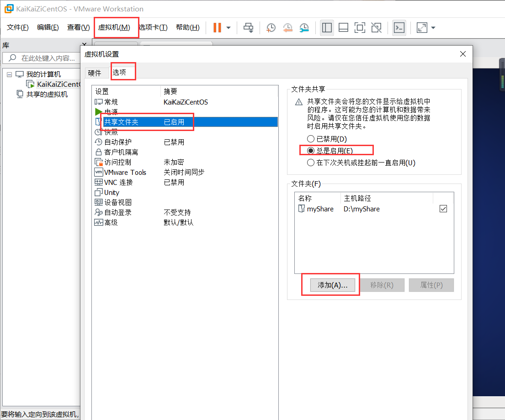This screenshot has height=420, width=505.
Task: Select 电源 settings row
Action: pos(185,112)
